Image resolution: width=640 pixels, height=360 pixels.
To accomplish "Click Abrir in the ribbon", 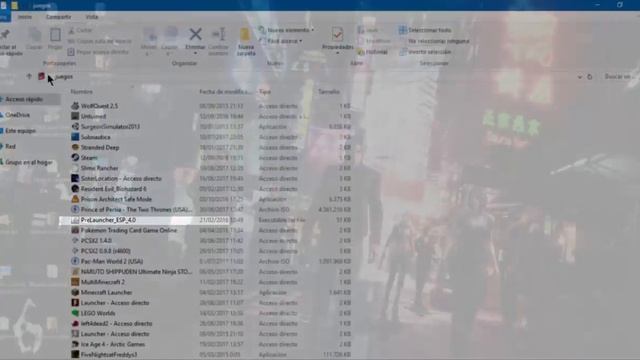I will 368,30.
